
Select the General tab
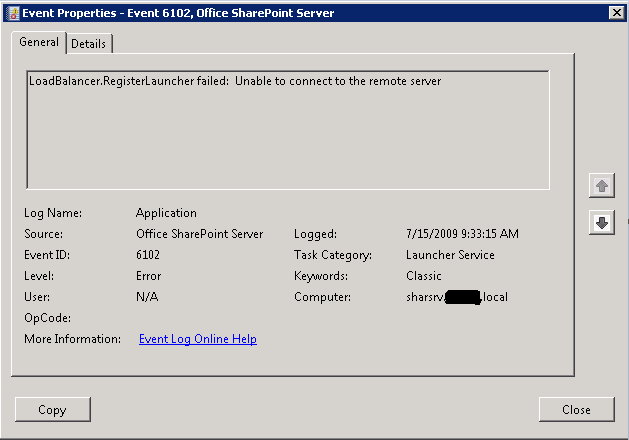tap(39, 42)
